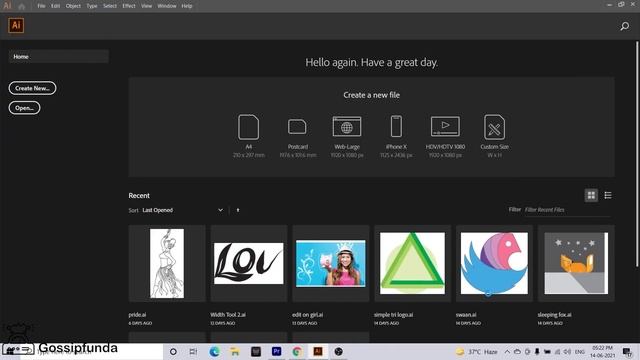Viewport: 640px width, 360px height.
Task: Open the sleeping fox.ai thumbnail
Action: click(x=576, y=263)
